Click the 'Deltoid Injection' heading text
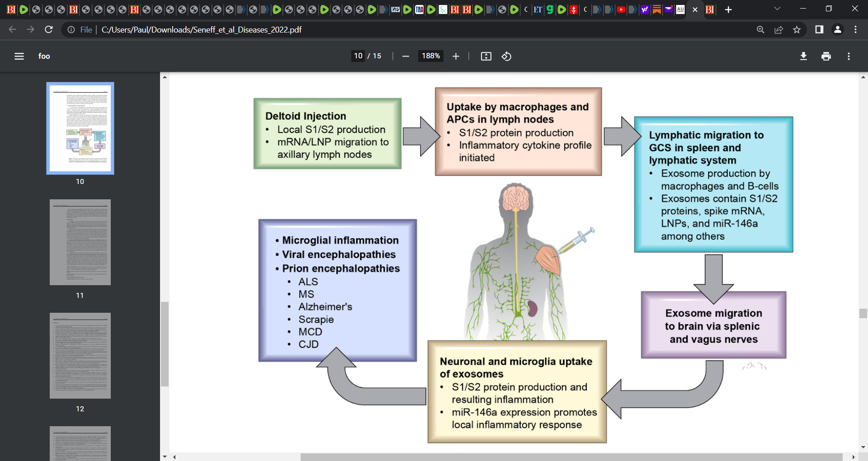The width and height of the screenshot is (868, 461). point(306,116)
